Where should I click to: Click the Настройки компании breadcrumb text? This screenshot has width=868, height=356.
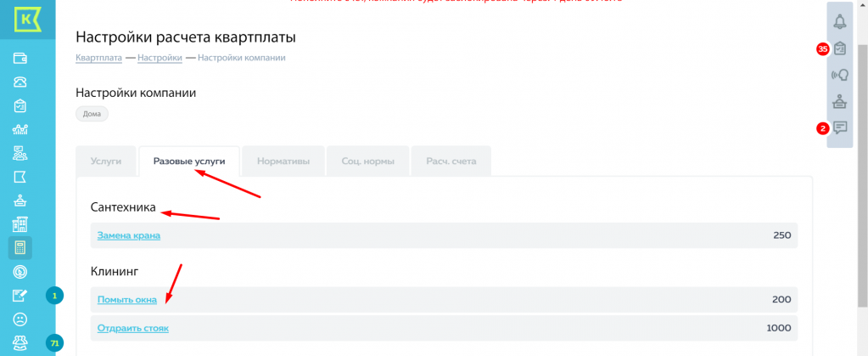pos(242,58)
